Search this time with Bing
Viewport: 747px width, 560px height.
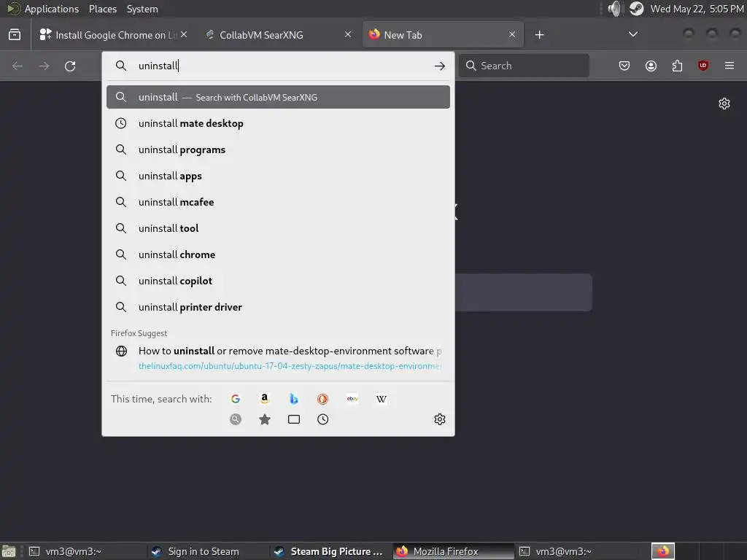[x=294, y=399]
